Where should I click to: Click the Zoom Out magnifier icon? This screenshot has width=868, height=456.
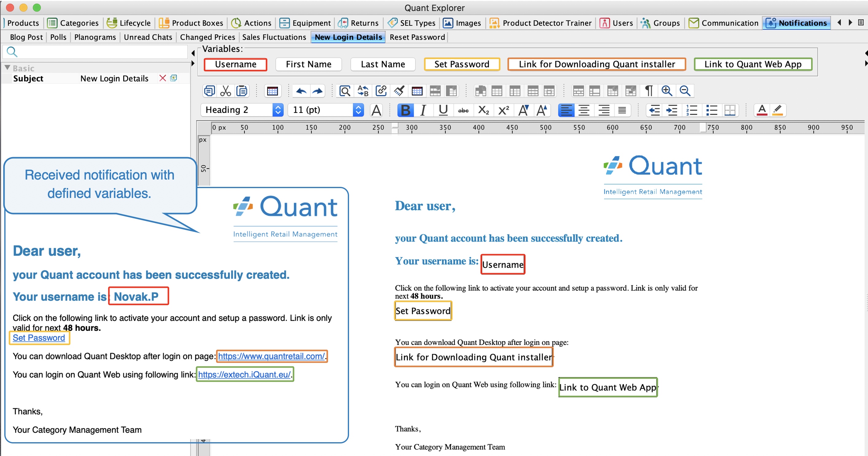(685, 91)
